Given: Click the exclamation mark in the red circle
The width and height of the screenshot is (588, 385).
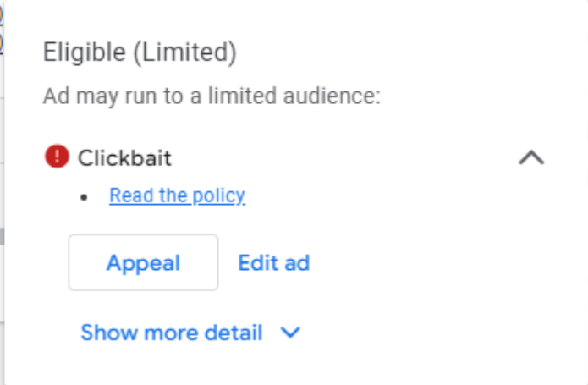Looking at the screenshot, I should [57, 157].
